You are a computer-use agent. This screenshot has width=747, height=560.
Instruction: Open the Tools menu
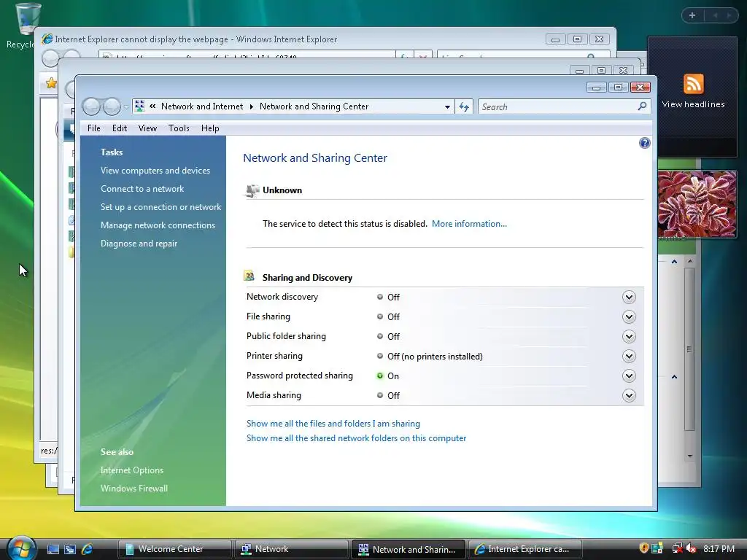coord(179,128)
